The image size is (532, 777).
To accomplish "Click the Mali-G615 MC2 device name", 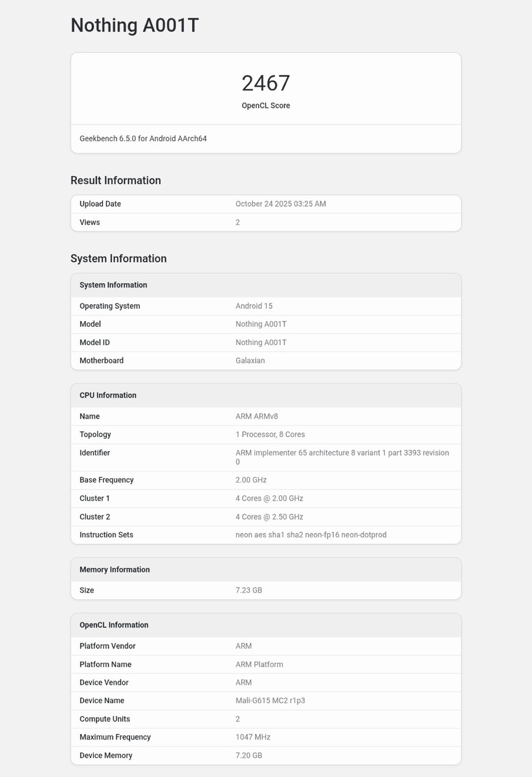I will pyautogui.click(x=270, y=701).
